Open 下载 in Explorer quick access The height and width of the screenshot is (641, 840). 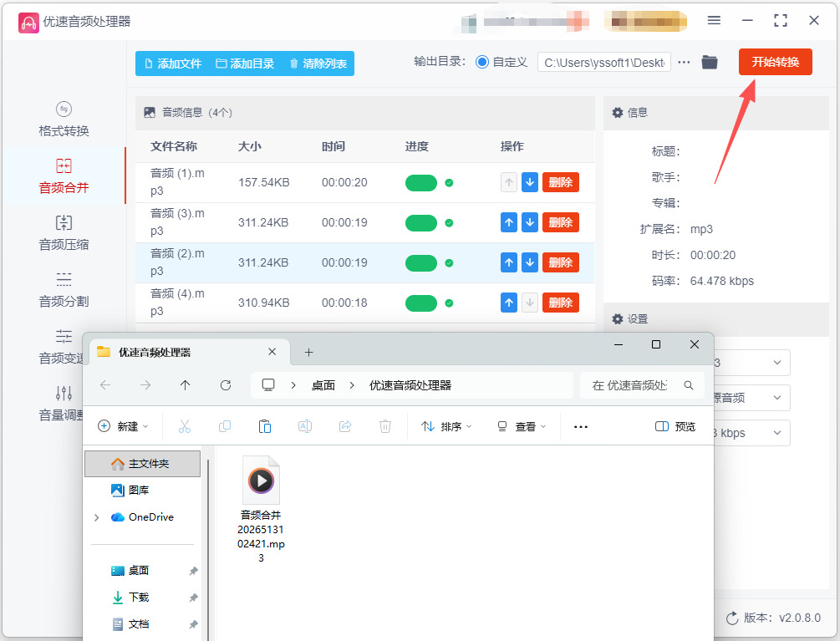[130, 597]
